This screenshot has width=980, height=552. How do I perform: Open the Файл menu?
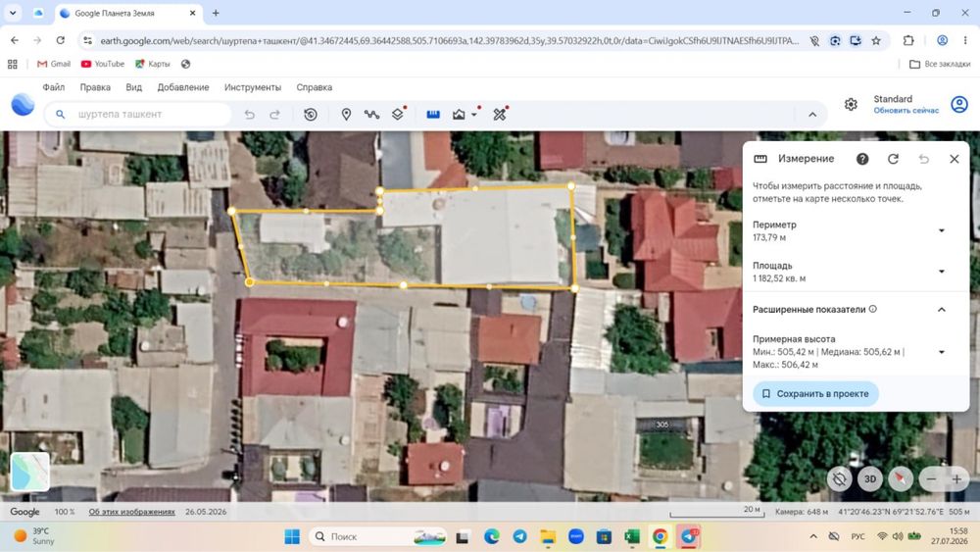(54, 87)
